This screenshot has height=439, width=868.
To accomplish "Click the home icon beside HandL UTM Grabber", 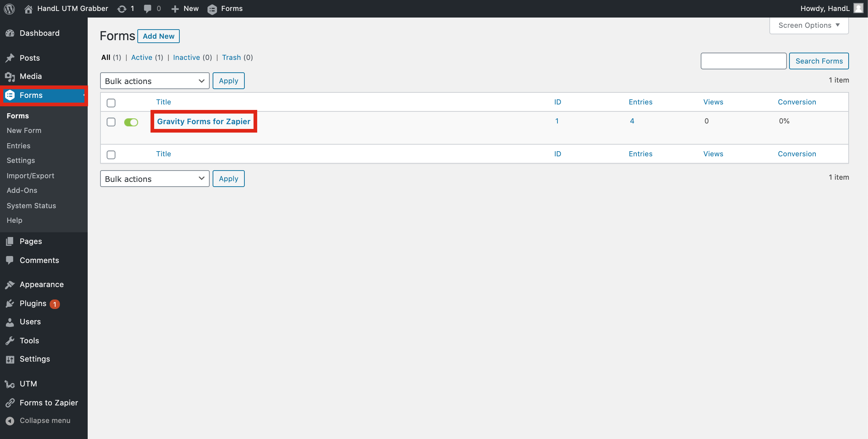I will coord(28,9).
